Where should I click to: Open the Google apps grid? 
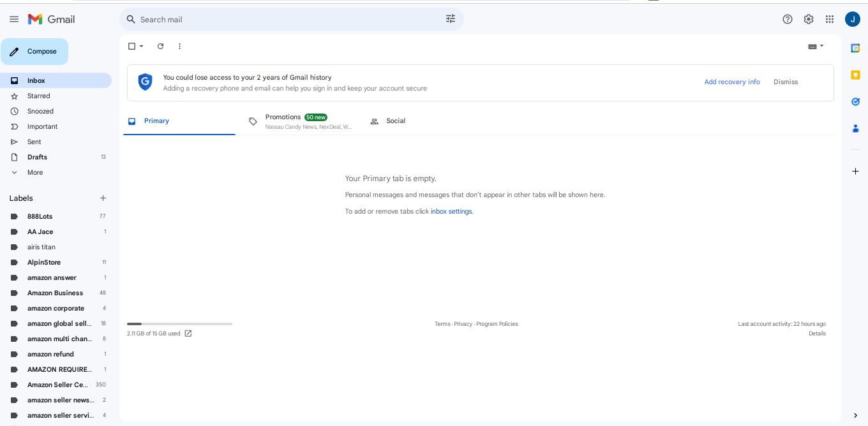click(x=830, y=19)
